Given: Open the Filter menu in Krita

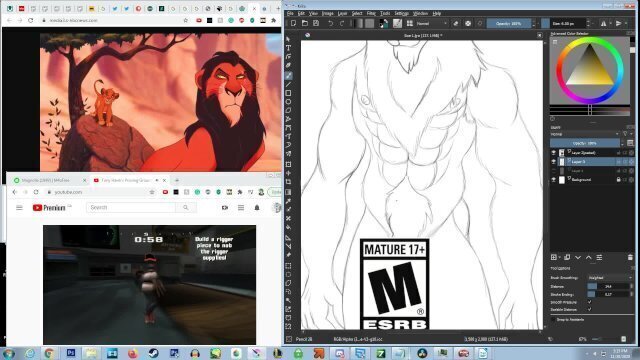Looking at the screenshot, I should (x=371, y=13).
